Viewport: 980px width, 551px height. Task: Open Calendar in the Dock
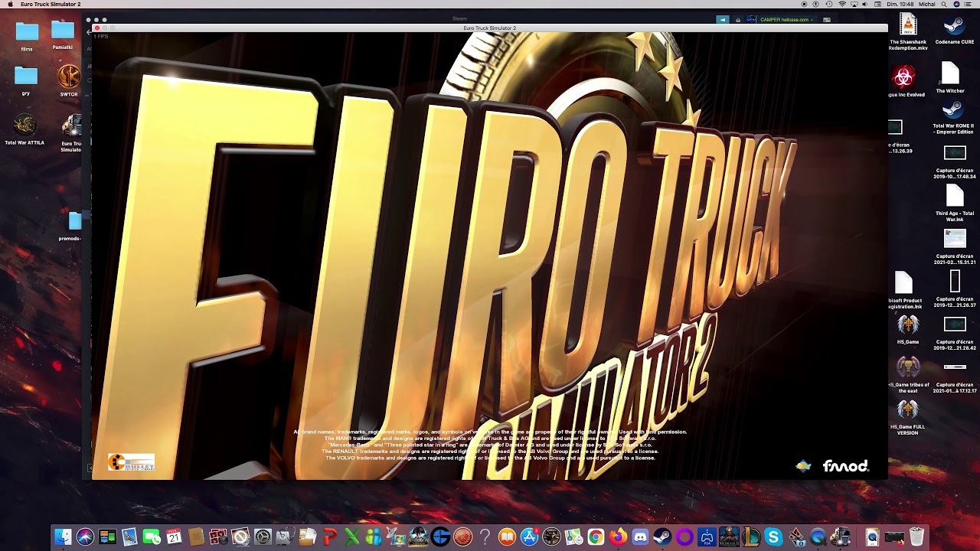(x=174, y=537)
